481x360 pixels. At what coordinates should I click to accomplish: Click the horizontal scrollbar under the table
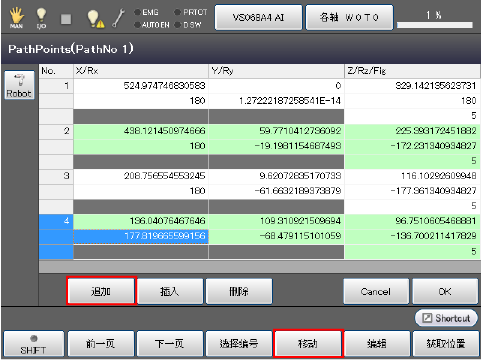pos(260,267)
